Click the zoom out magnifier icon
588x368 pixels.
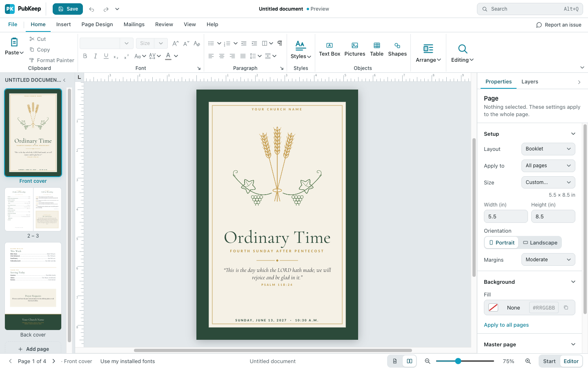[x=428, y=361]
